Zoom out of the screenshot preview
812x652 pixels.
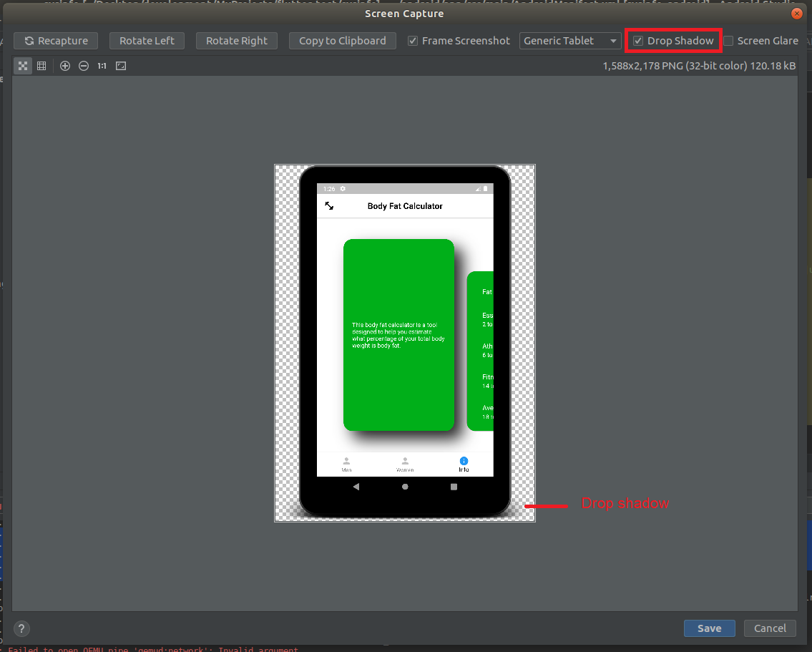tap(84, 66)
